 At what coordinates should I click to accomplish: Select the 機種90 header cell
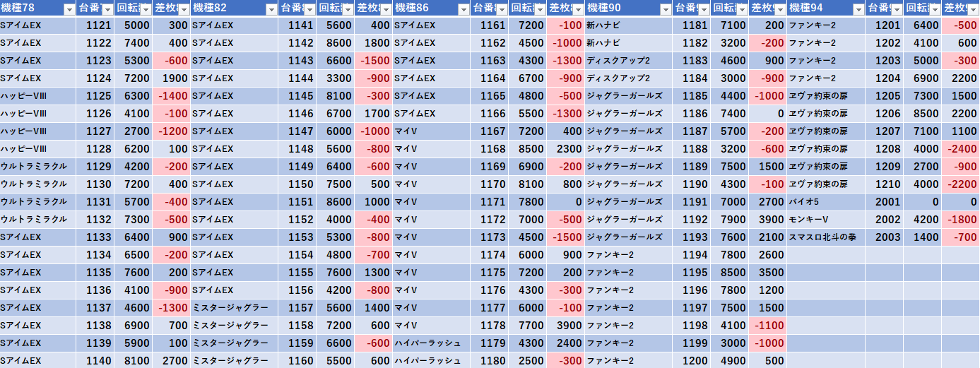tap(628, 8)
